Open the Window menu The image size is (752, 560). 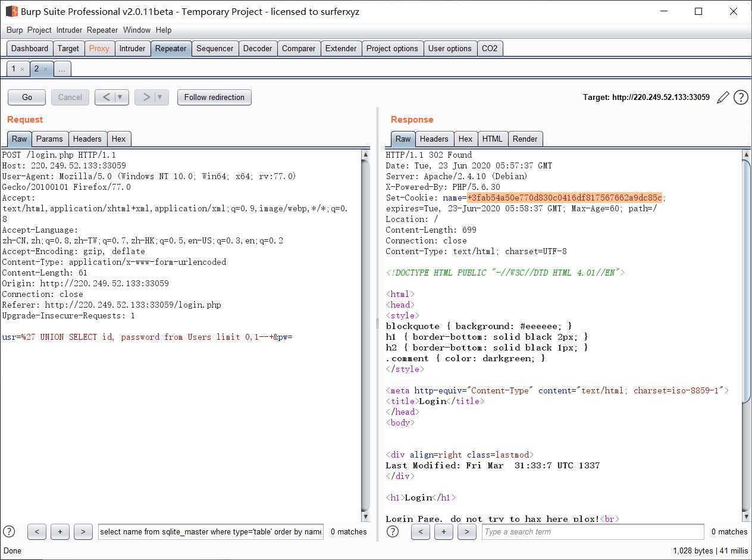point(137,30)
